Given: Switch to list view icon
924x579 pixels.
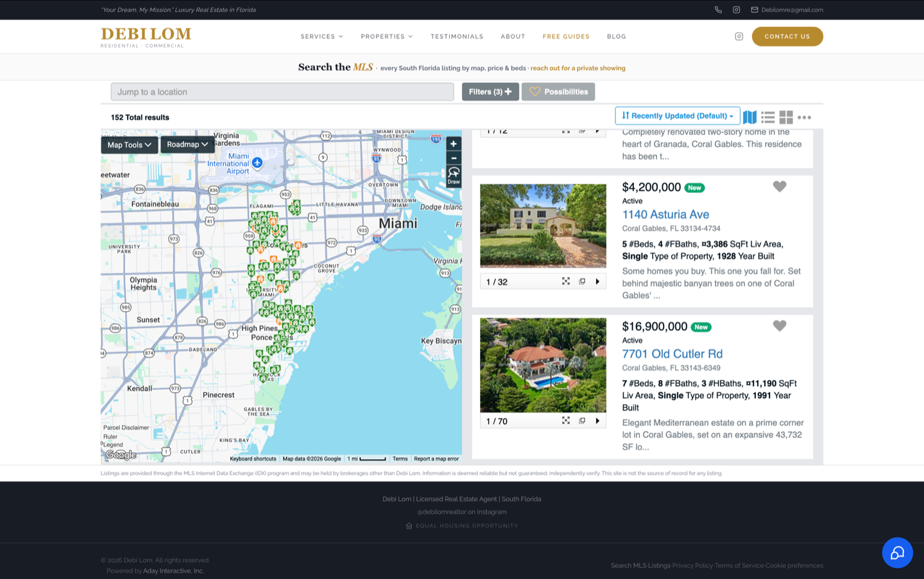Looking at the screenshot, I should click(x=767, y=117).
